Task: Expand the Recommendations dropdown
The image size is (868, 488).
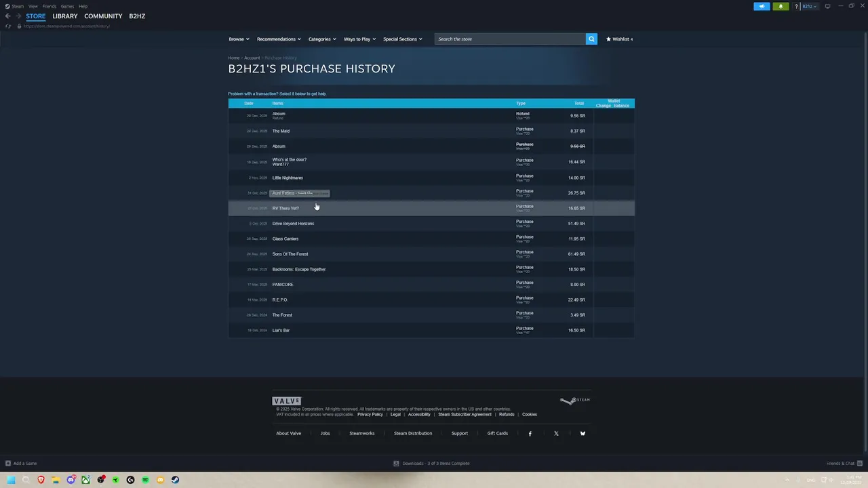Action: click(279, 39)
